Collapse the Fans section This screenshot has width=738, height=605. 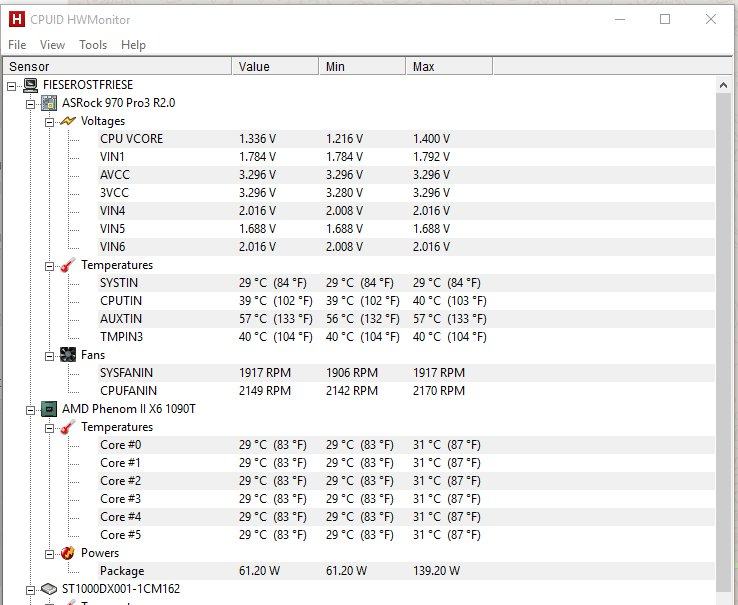(49, 356)
